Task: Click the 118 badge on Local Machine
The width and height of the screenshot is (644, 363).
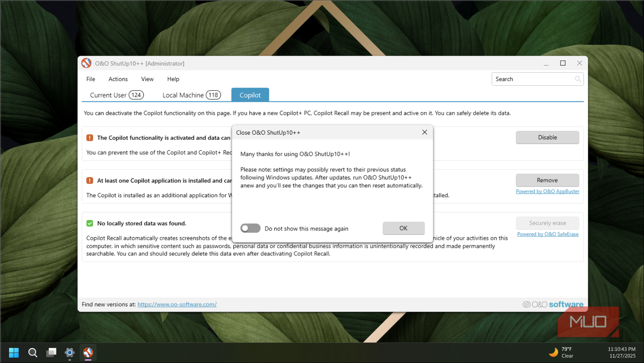Action: [213, 95]
